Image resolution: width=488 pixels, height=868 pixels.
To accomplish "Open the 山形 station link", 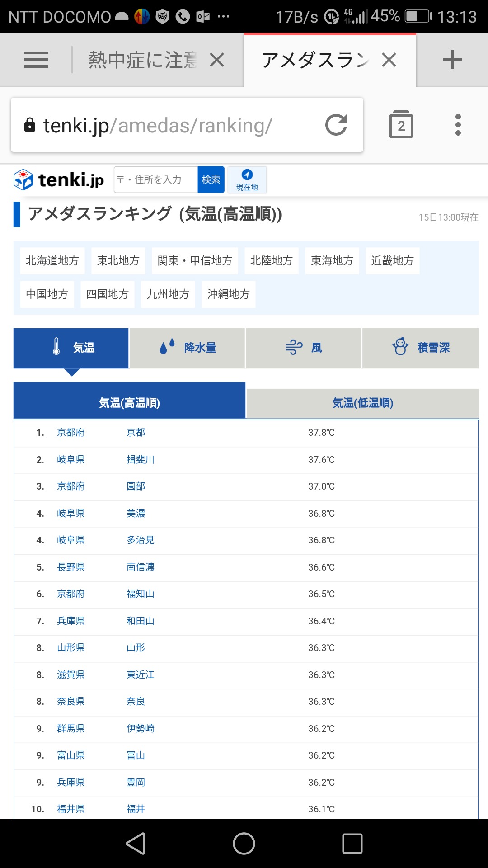I will (136, 648).
